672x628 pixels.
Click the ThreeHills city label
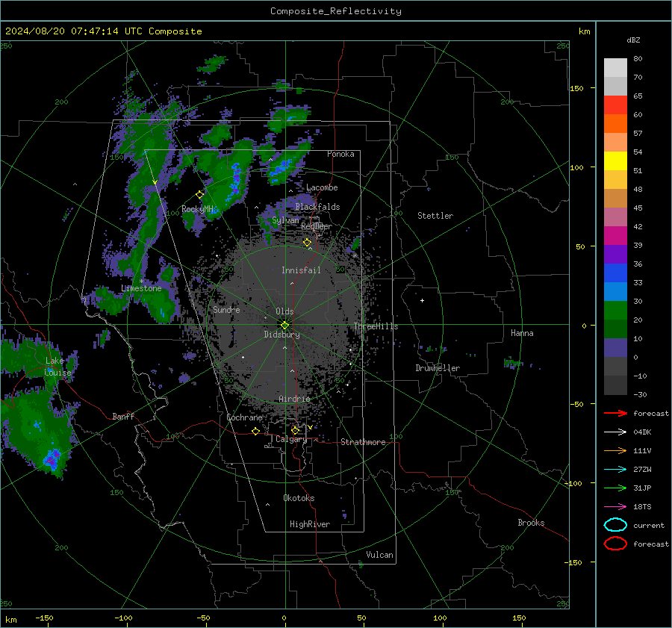point(376,326)
